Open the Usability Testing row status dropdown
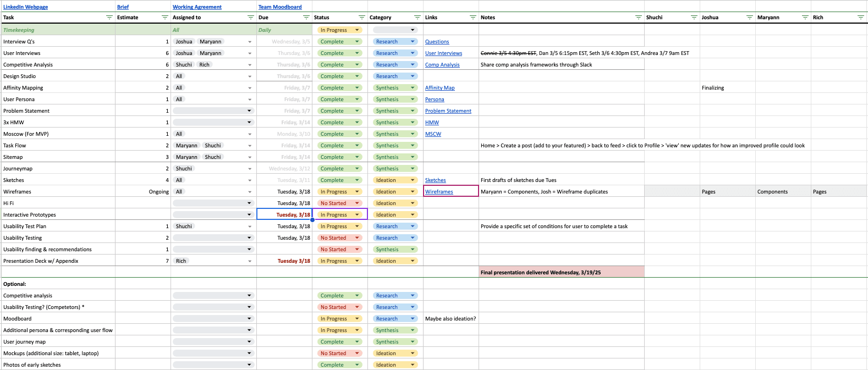This screenshot has width=868, height=370. [340, 238]
